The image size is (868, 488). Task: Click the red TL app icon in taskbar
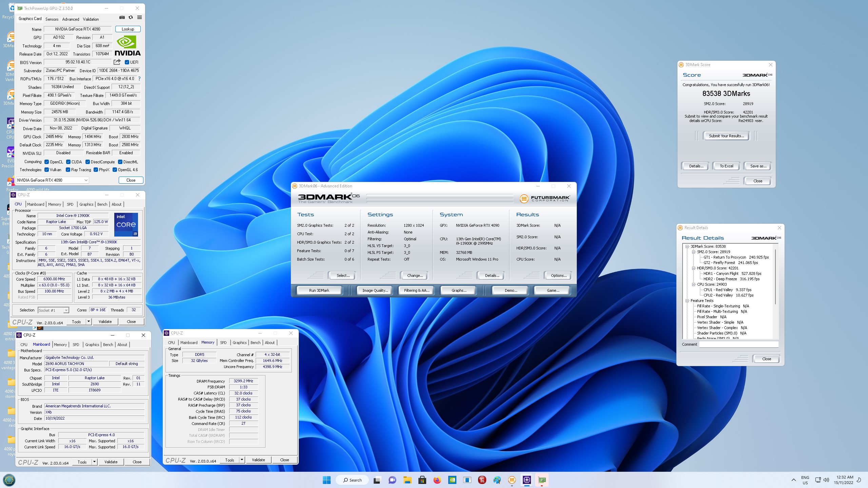(x=482, y=480)
